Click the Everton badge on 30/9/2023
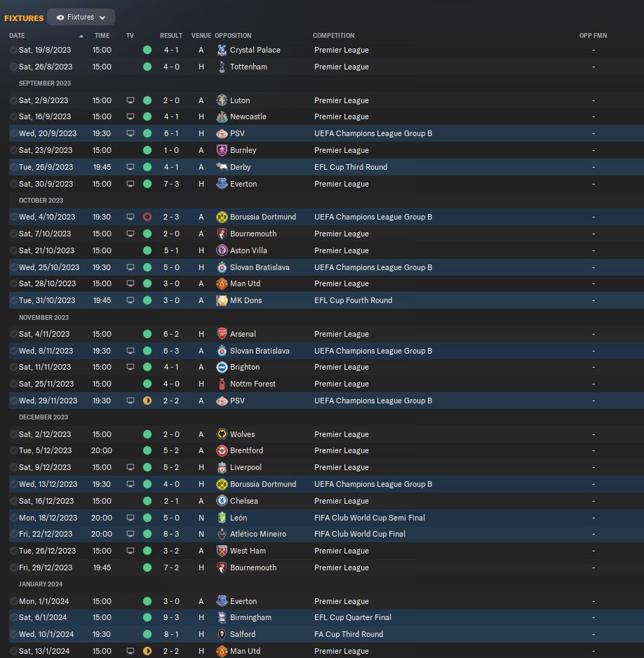This screenshot has height=658, width=644. coord(222,184)
